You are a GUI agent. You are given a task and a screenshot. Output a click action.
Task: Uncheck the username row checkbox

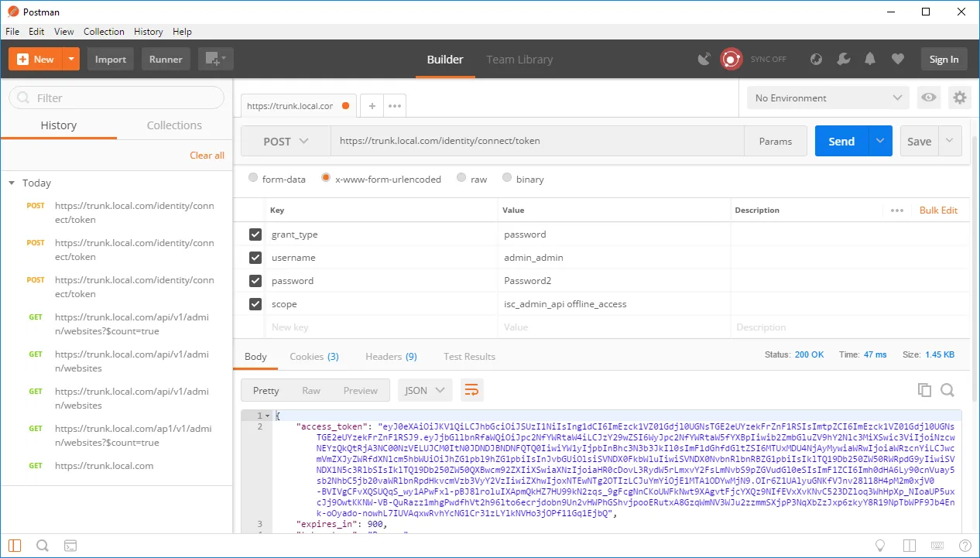(255, 258)
